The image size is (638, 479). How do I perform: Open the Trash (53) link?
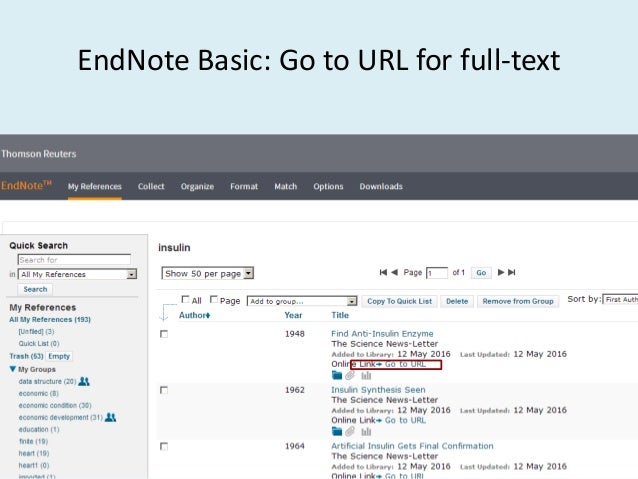[x=26, y=356]
